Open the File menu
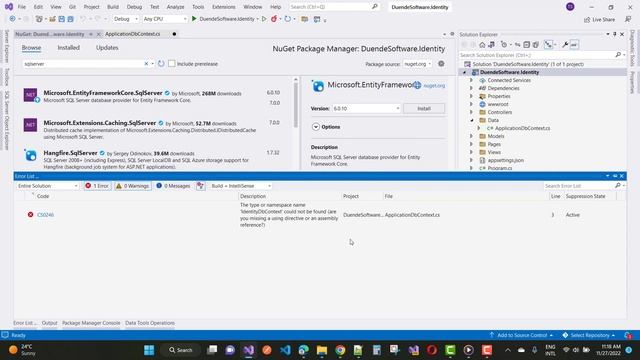This screenshot has height=360, width=640. point(22,7)
